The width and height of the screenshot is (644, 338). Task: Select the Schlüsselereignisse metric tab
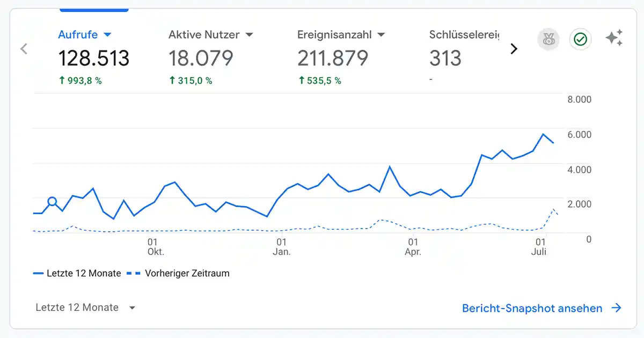[x=464, y=35]
